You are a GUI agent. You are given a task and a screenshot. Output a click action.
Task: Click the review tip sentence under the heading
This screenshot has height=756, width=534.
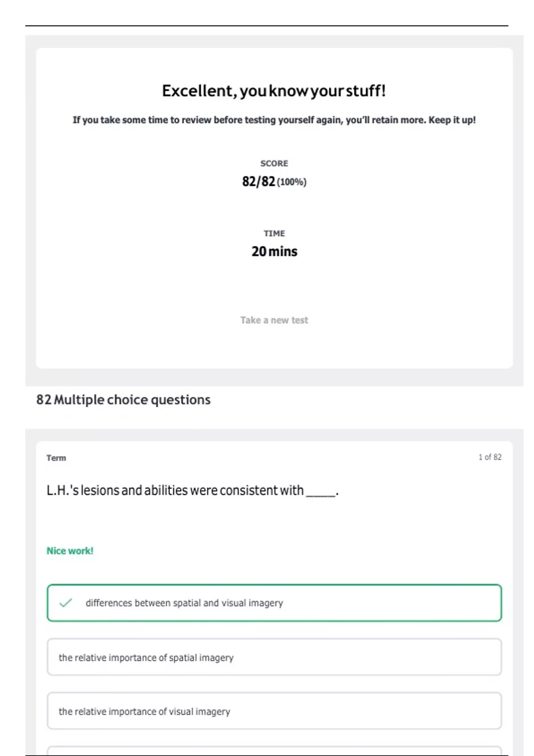pos(274,120)
